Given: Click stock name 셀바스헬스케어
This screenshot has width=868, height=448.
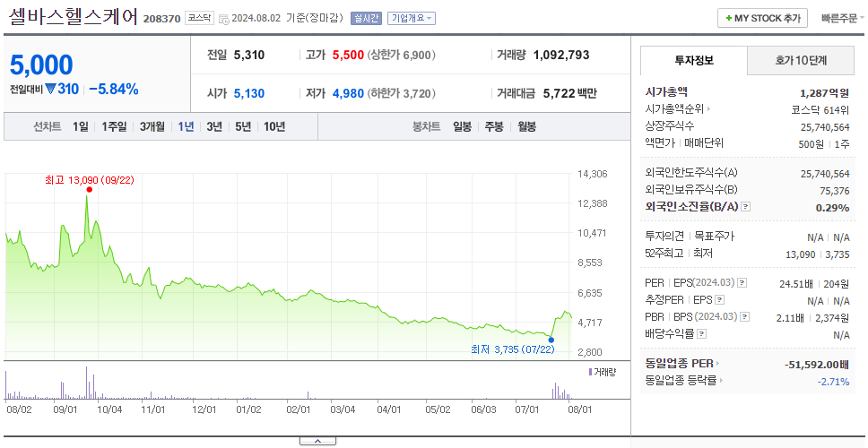Looking at the screenshot, I should click(73, 17).
